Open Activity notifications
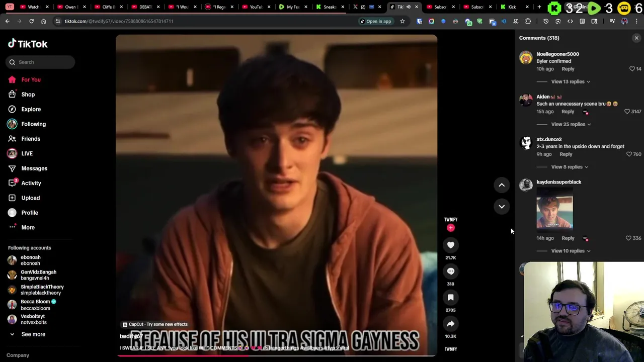 (x=31, y=183)
